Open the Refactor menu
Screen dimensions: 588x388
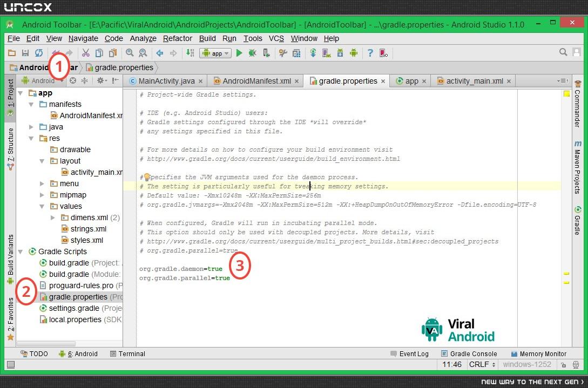pos(178,38)
